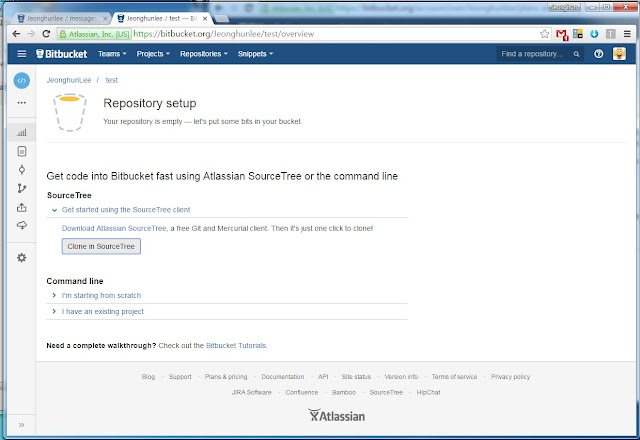Click the browser back arrow
Screen dimensions: 640x440
(x=16, y=34)
